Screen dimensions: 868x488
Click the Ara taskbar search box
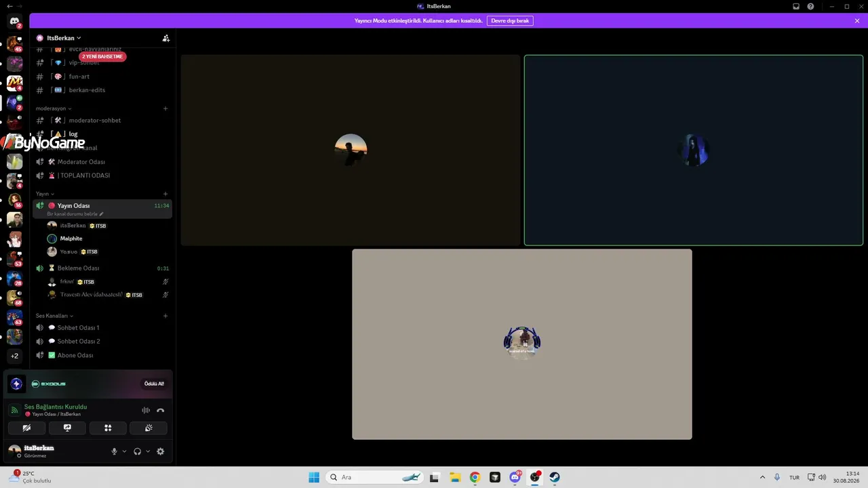[374, 477]
